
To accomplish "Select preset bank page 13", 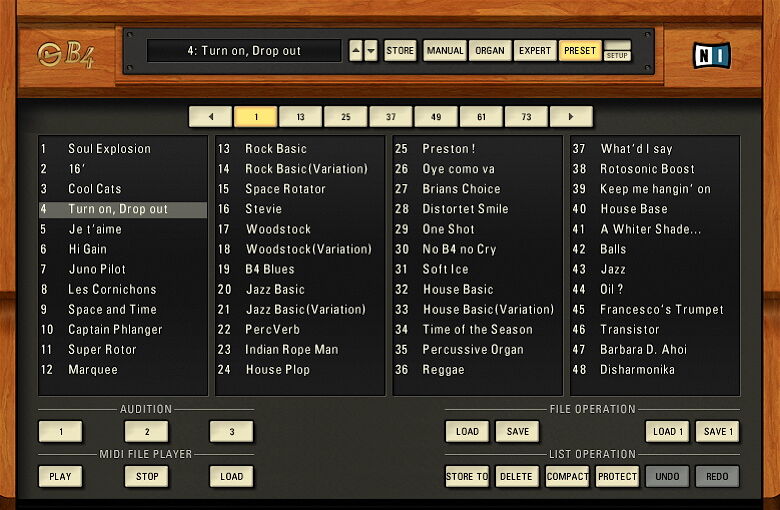I will [300, 117].
